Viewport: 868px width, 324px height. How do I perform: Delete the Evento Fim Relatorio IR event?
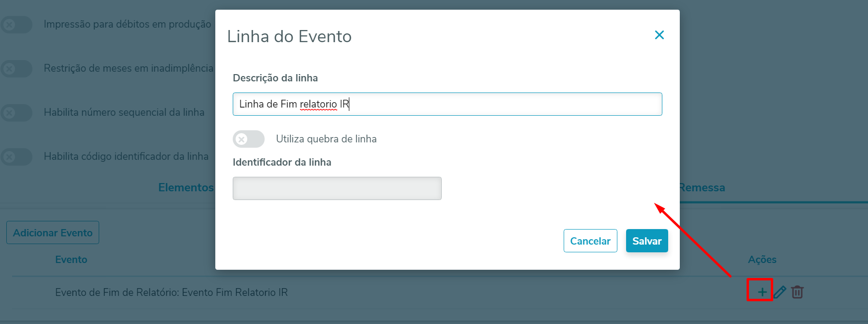click(797, 292)
